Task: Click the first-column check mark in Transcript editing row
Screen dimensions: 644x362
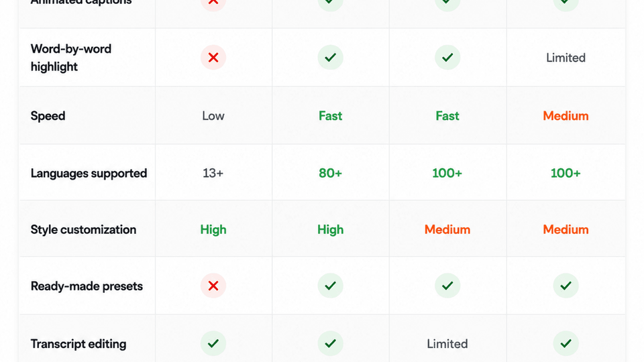Action: (213, 343)
